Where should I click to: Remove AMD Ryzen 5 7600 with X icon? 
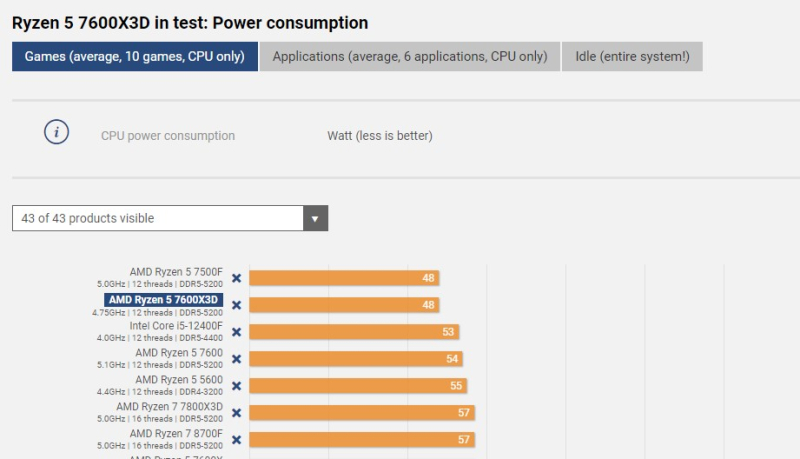[x=236, y=359]
